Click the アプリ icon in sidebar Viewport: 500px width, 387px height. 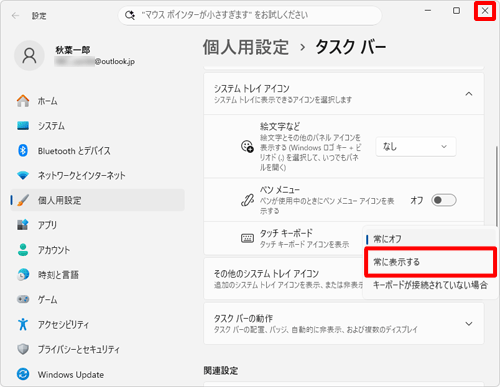(23, 225)
